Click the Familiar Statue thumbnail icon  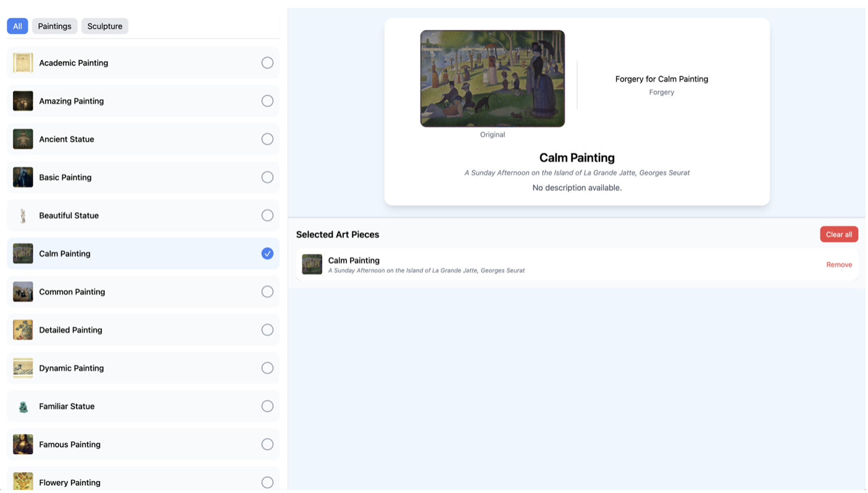click(23, 406)
